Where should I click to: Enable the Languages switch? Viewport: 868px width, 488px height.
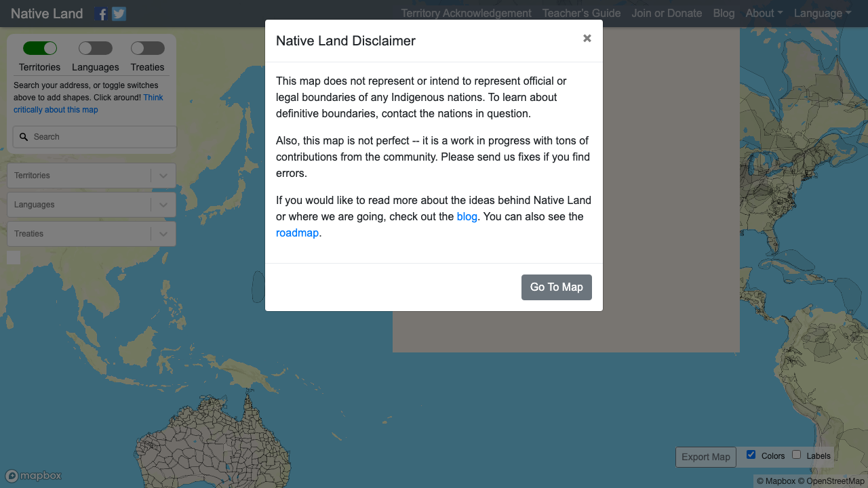click(96, 48)
